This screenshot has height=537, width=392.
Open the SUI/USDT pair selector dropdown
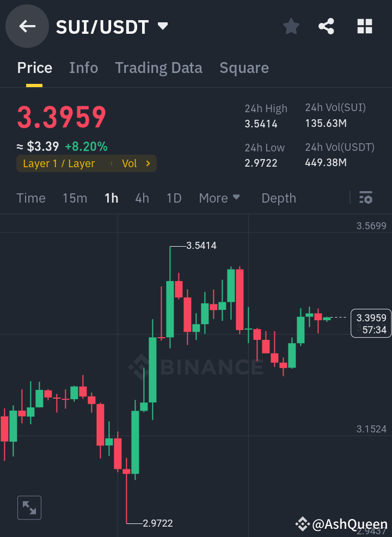tap(162, 26)
